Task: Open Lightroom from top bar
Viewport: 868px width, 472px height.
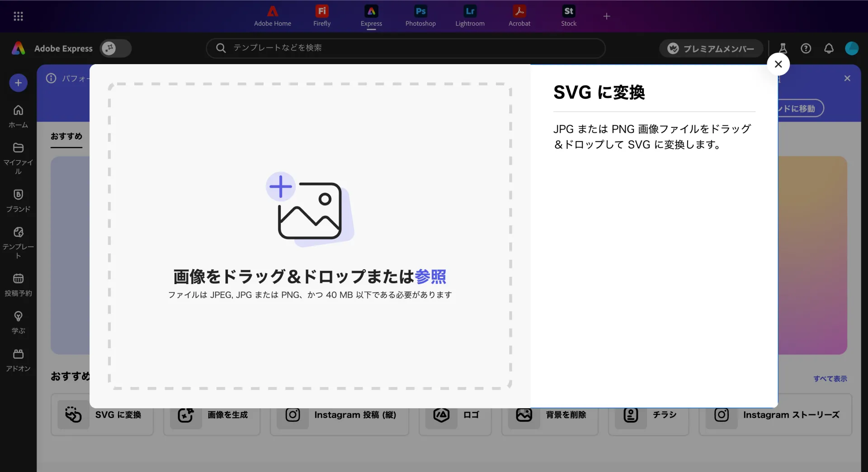Action: point(470,16)
